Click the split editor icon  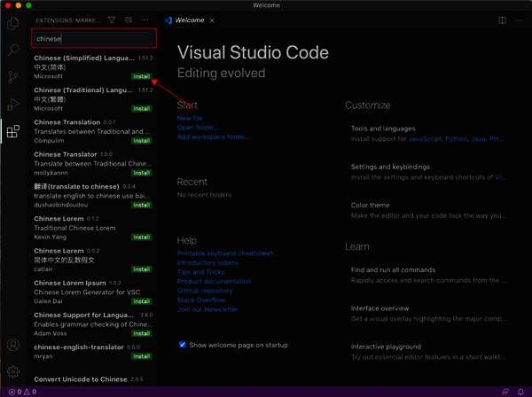coord(503,19)
